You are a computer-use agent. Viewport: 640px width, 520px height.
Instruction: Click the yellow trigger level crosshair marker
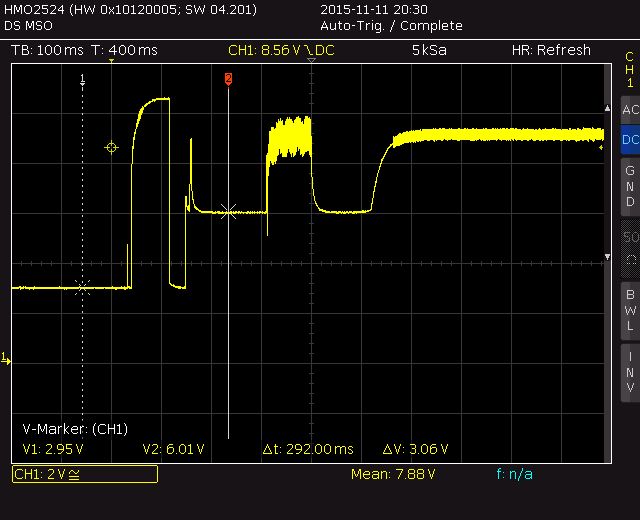pos(111,147)
